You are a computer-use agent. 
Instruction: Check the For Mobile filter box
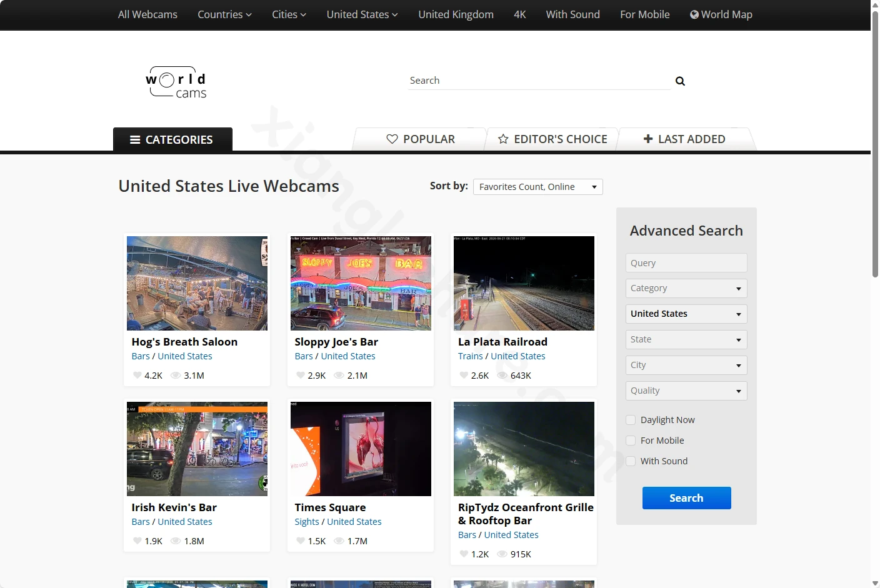point(631,441)
